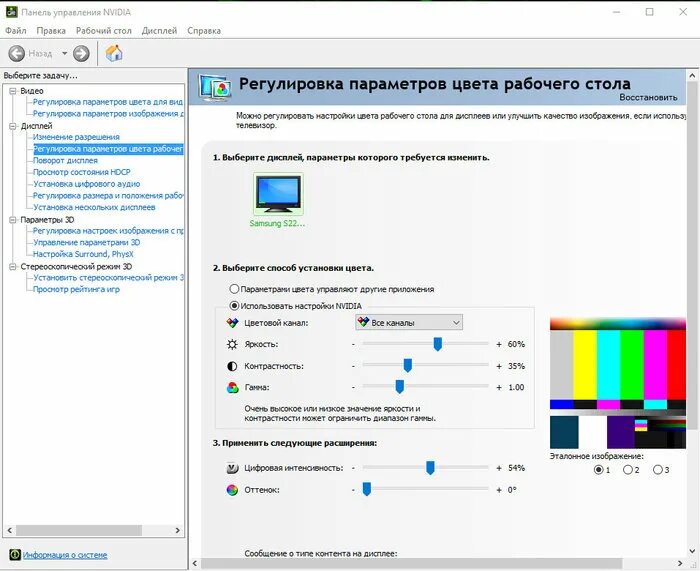
Task: Open Настройка Surround, PhysX
Action: click(83, 254)
